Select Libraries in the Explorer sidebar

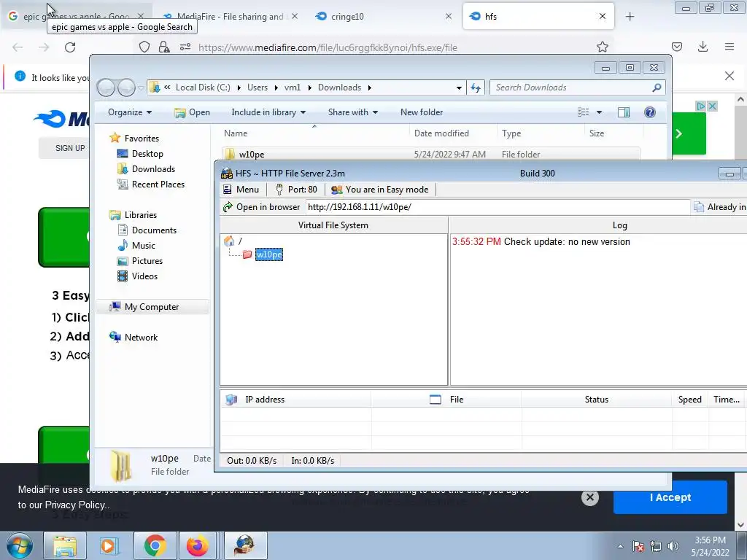(x=141, y=215)
